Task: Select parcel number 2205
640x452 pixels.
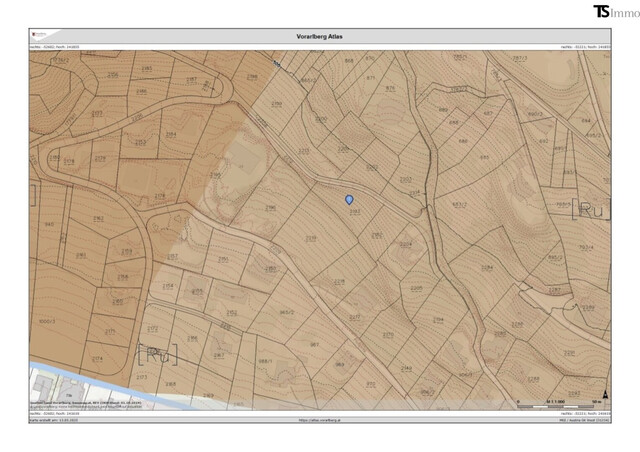Action: (x=416, y=288)
